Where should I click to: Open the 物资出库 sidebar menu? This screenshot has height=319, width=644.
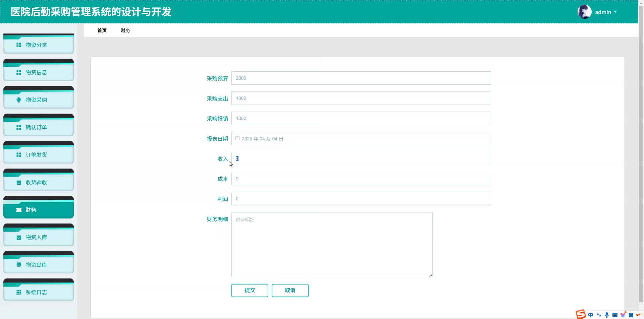click(39, 262)
